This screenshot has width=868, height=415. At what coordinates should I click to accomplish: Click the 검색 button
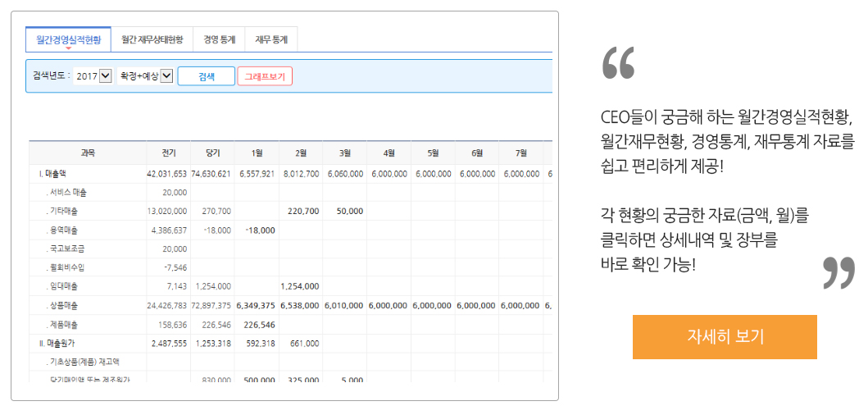pos(207,76)
